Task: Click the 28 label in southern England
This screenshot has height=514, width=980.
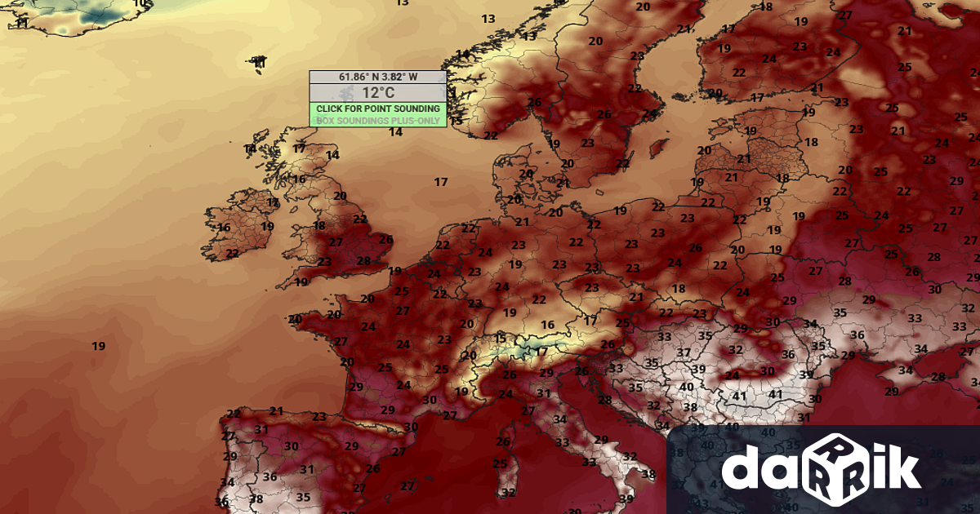Action: click(364, 261)
